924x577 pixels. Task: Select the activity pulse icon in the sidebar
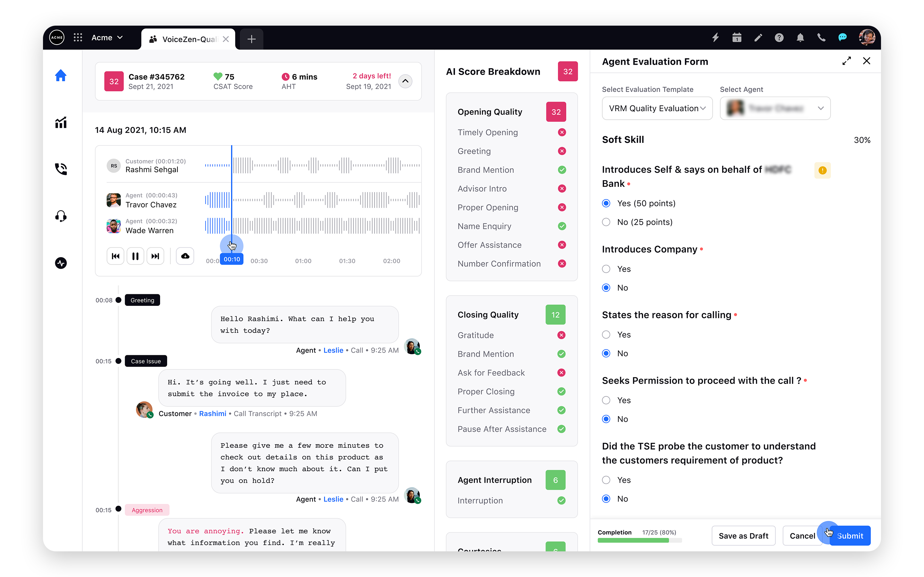pyautogui.click(x=61, y=263)
